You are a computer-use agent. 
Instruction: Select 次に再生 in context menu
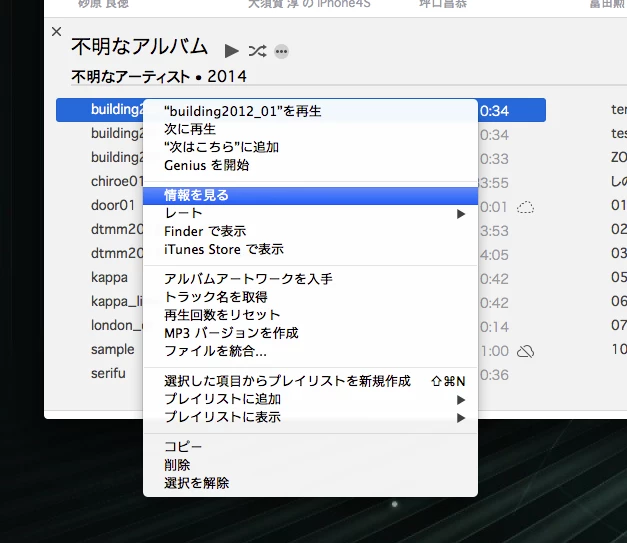(310, 129)
